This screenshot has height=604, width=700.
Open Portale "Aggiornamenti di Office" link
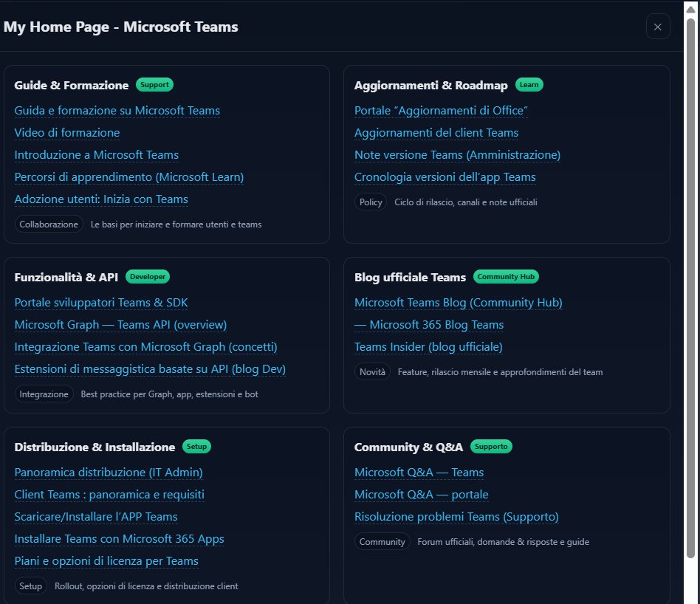point(441,110)
